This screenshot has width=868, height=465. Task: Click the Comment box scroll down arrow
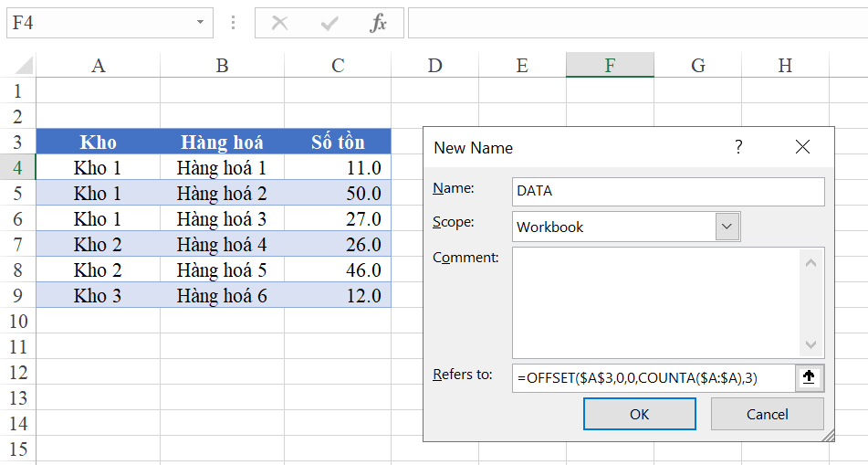(811, 344)
